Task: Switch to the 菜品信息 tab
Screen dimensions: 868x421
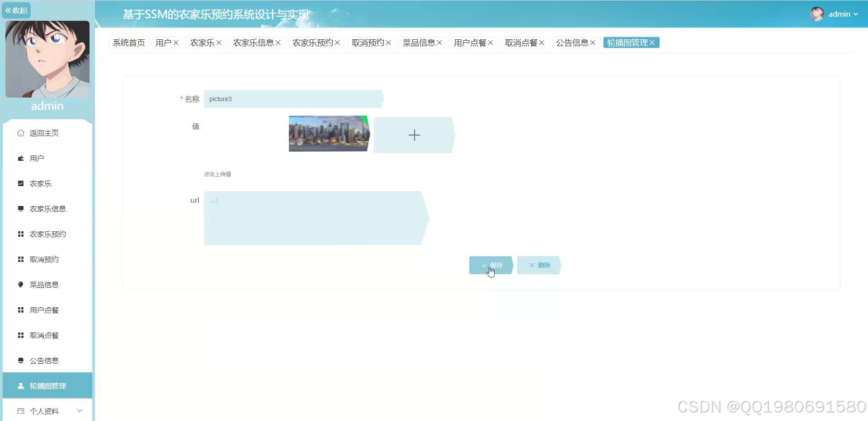Action: [419, 42]
